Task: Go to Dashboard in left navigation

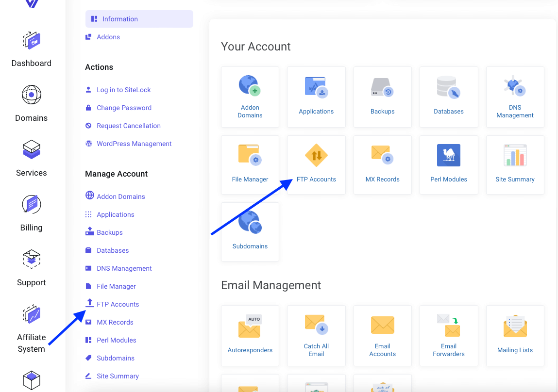Action: pos(32,49)
